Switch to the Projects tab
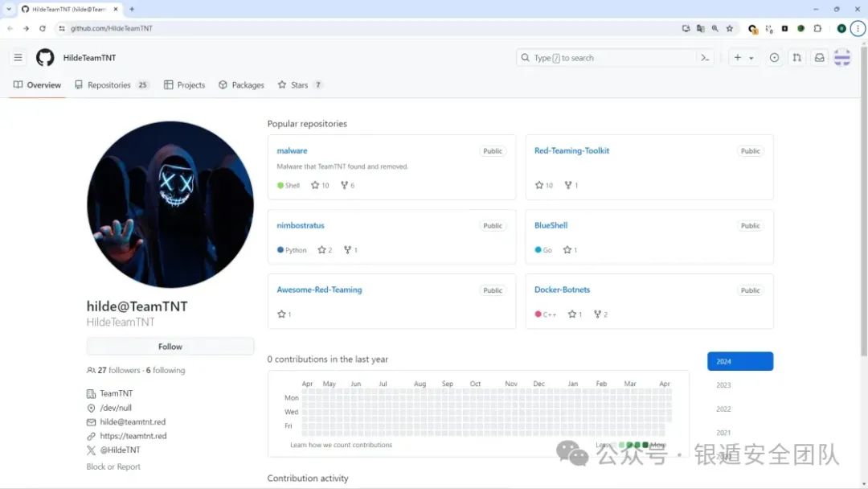 [184, 84]
